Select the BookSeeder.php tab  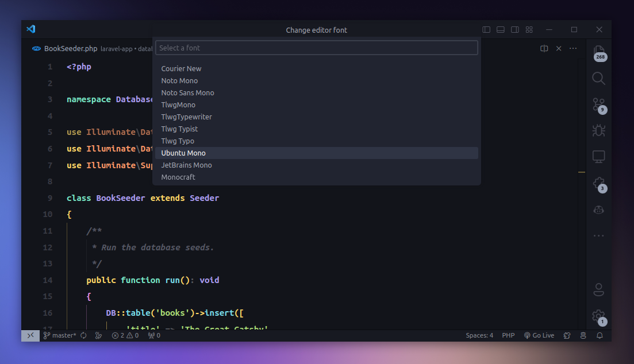(71, 48)
